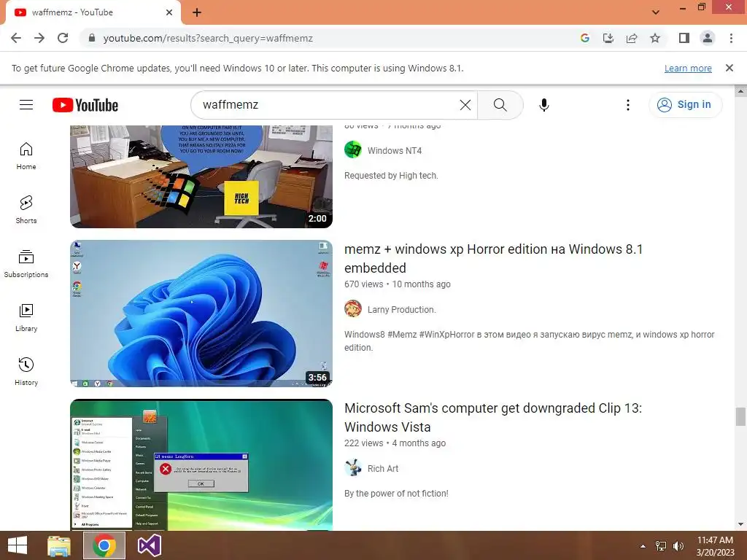
Task: Open Chrome profile avatar
Action: click(x=708, y=38)
